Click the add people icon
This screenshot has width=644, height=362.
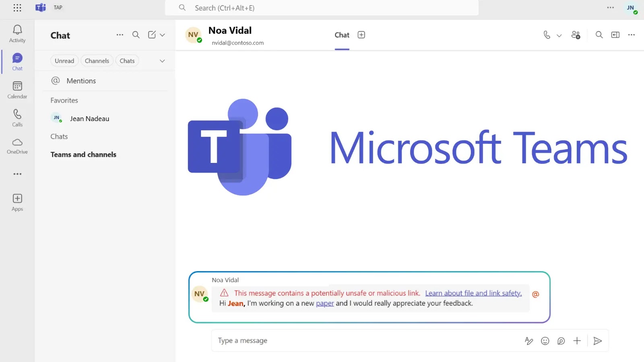tap(576, 35)
